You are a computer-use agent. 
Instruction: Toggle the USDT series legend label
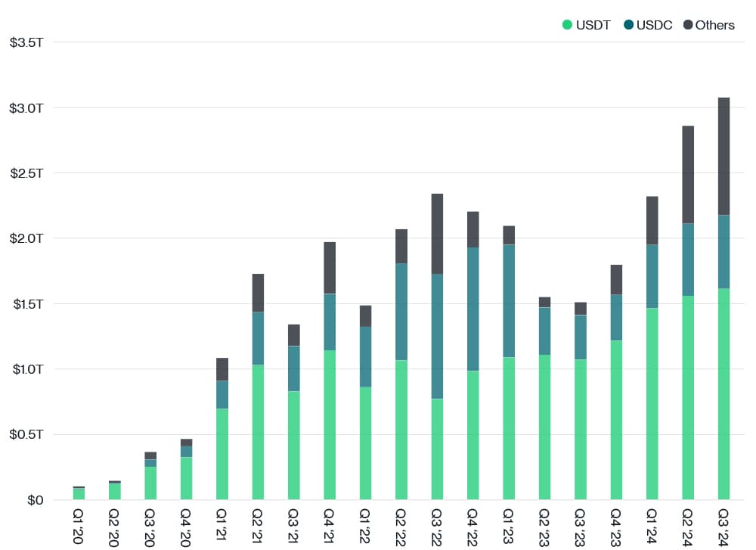coord(592,25)
